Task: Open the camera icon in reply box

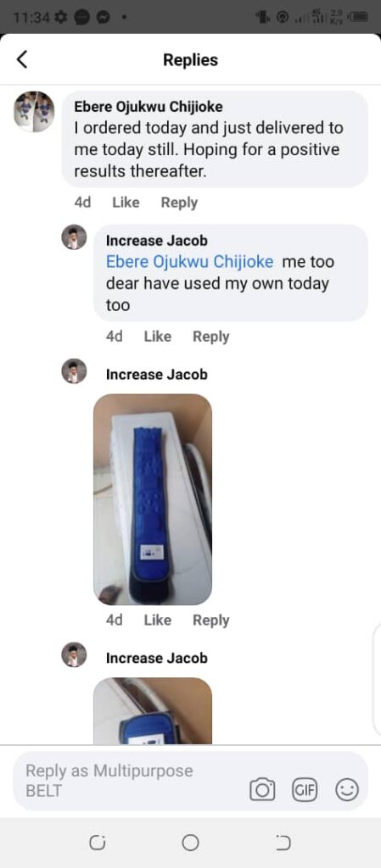Action: click(262, 789)
